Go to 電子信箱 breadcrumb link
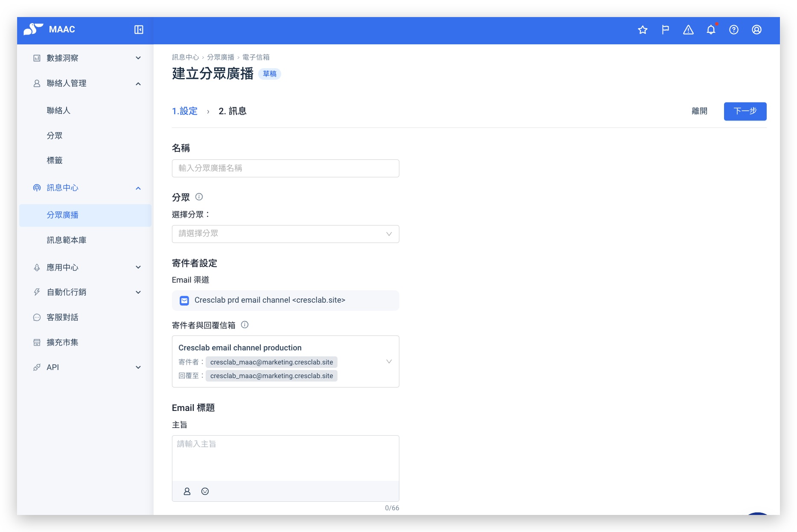This screenshot has height=532, width=797. tap(256, 57)
